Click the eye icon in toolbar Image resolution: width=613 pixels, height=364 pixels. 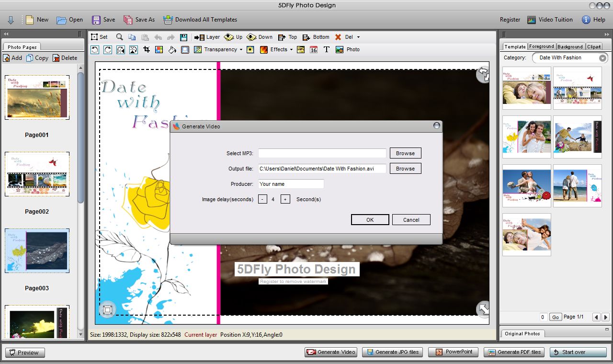pyautogui.click(x=301, y=49)
